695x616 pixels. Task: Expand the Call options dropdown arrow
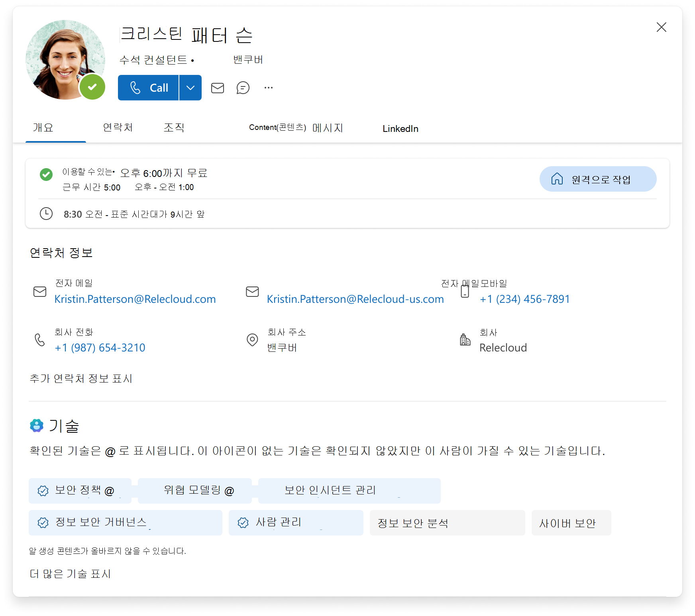coord(190,88)
